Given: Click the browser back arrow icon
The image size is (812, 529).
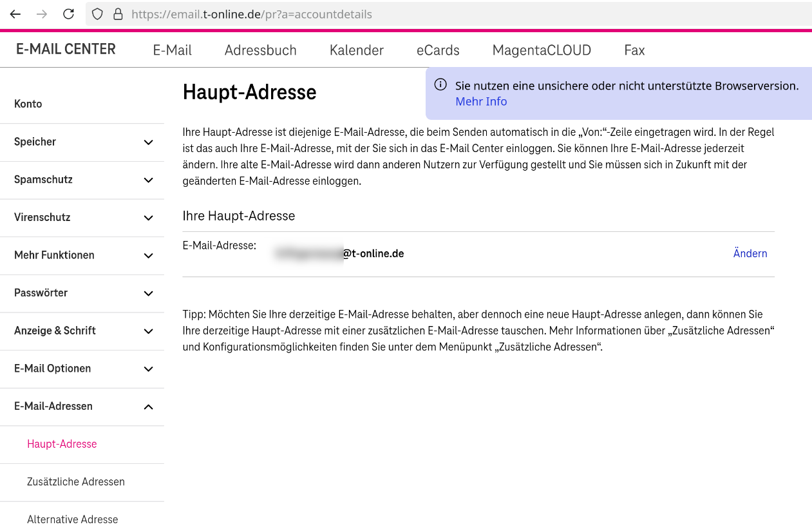Looking at the screenshot, I should click(x=15, y=14).
